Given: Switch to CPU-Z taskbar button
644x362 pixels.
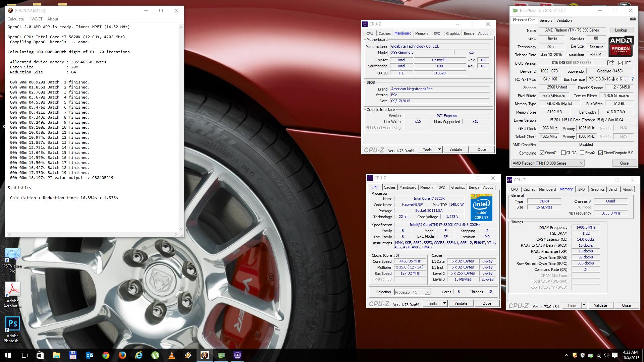Looking at the screenshot, I should pos(237,355).
